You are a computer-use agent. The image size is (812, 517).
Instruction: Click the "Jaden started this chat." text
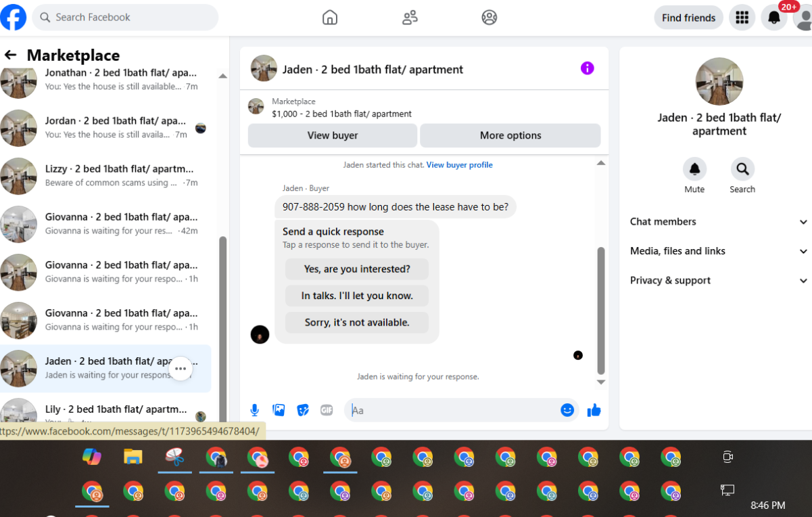pos(383,165)
